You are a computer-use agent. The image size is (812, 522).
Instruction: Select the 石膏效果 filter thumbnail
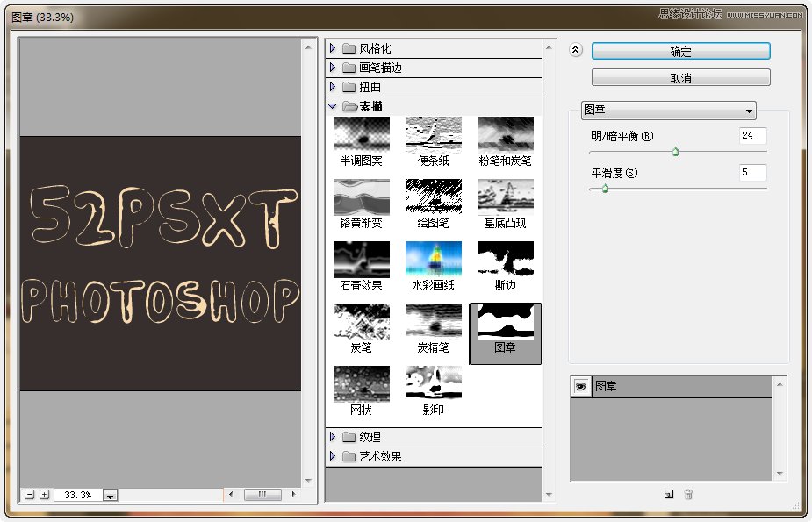point(362,259)
